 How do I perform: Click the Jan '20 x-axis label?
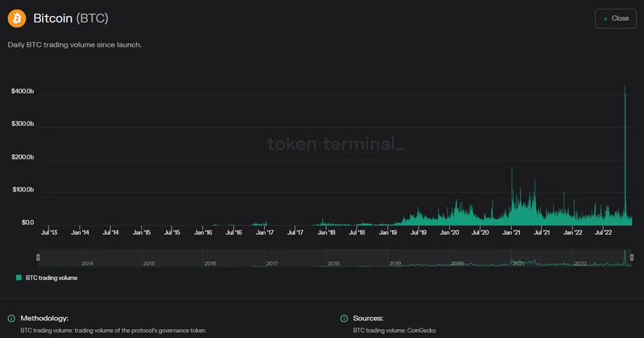pos(448,233)
